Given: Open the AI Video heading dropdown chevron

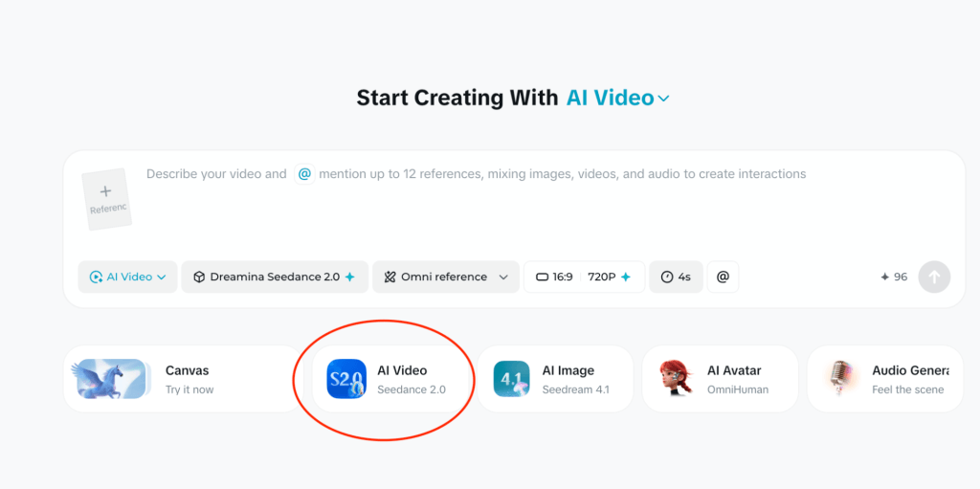Looking at the screenshot, I should pyautogui.click(x=664, y=99).
